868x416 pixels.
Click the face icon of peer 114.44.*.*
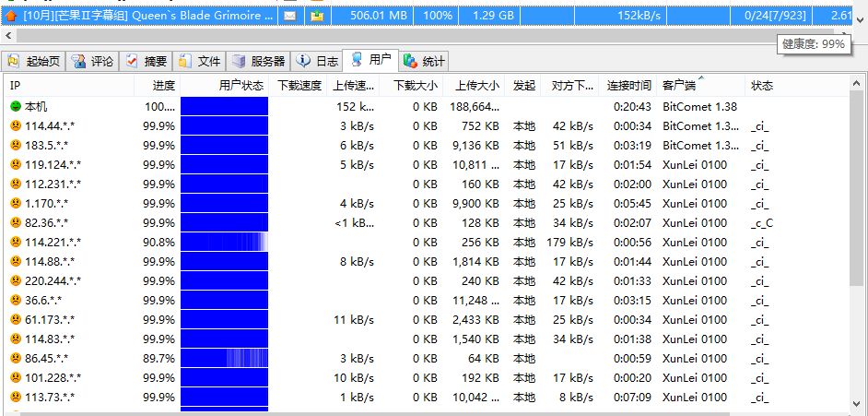pyautogui.click(x=16, y=126)
